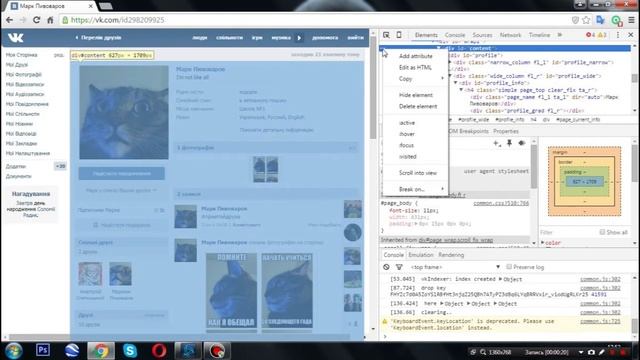The height and width of the screenshot is (360, 640).
Task: Open the Emulation drawer tab
Action: pyautogui.click(x=421, y=255)
